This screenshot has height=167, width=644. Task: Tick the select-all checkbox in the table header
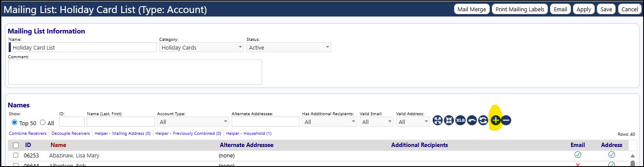click(x=16, y=145)
